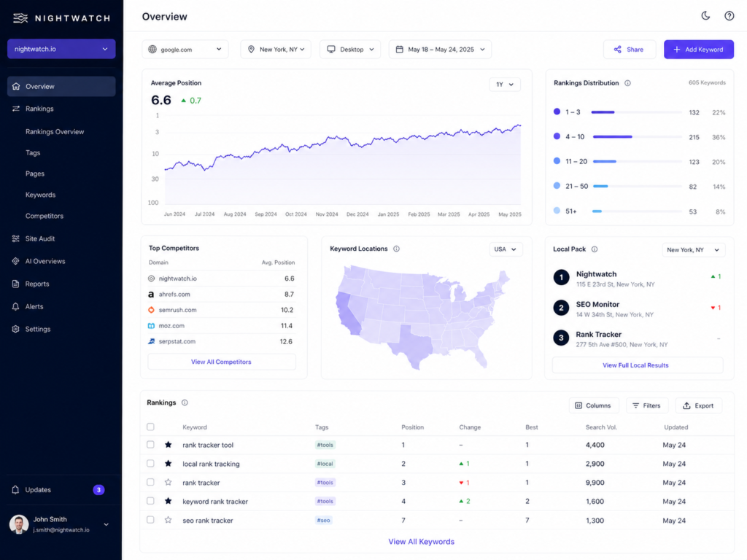Star the 'rank tracker' keyword

click(x=169, y=483)
